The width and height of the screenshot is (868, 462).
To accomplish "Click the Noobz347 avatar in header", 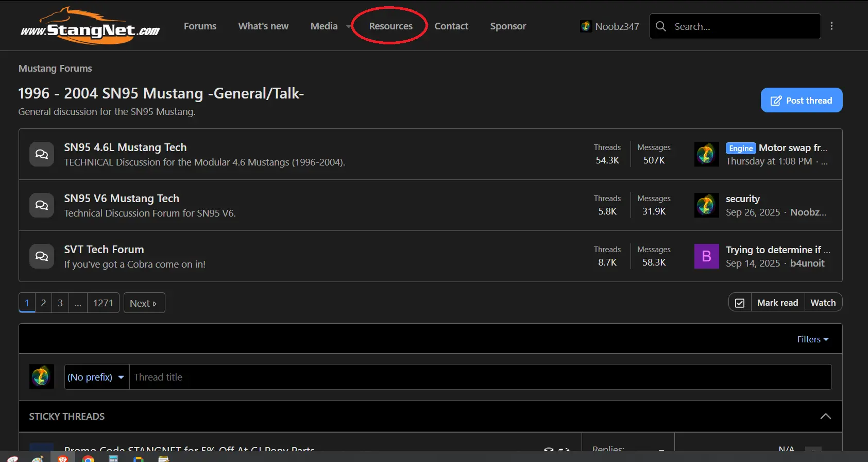I will [586, 26].
